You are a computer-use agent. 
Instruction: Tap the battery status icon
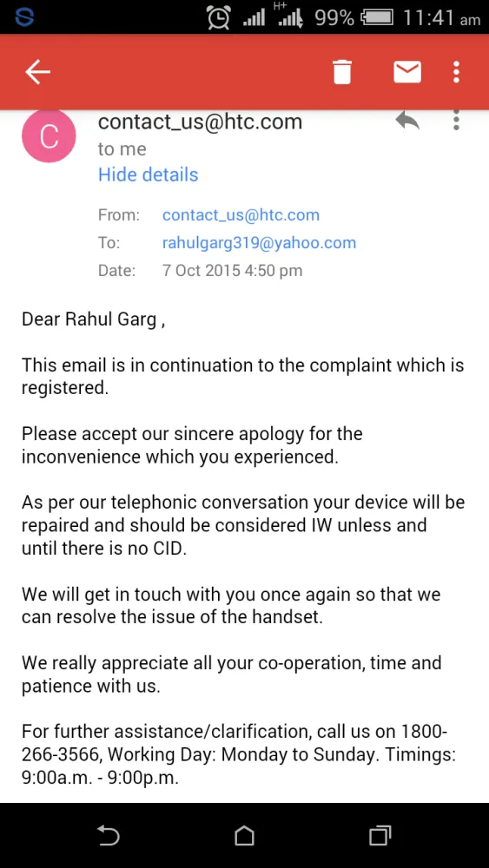378,18
